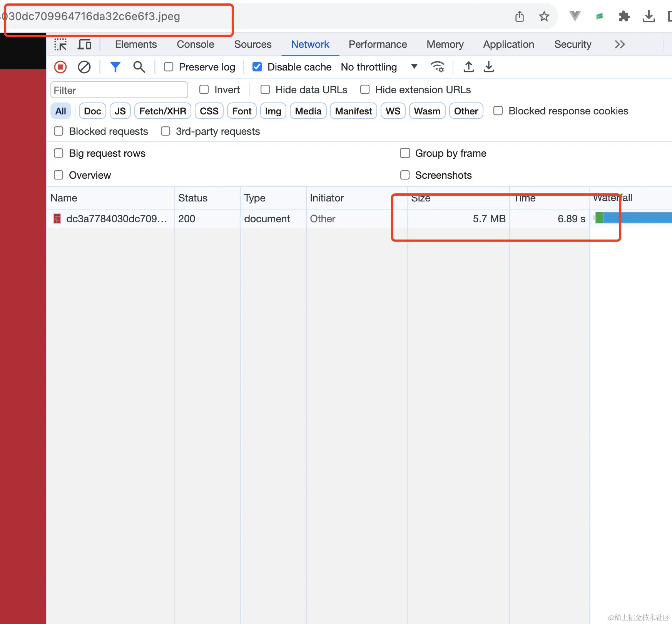The image size is (672, 624).
Task: Enable the Overview checkbox
Action: pos(59,175)
